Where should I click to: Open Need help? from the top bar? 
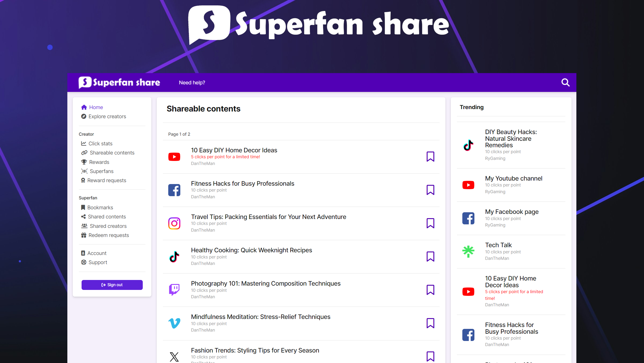(x=192, y=82)
